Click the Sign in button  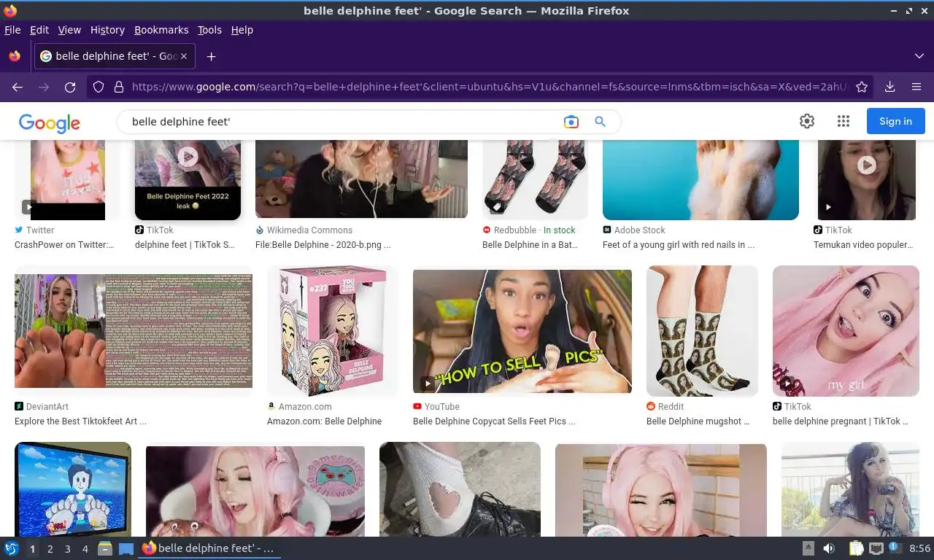tap(896, 122)
